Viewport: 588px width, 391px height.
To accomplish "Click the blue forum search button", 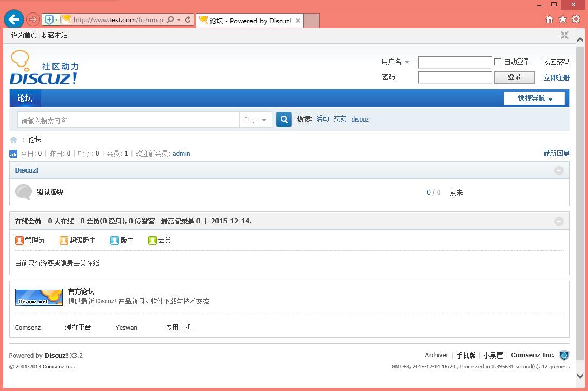I will pos(284,120).
